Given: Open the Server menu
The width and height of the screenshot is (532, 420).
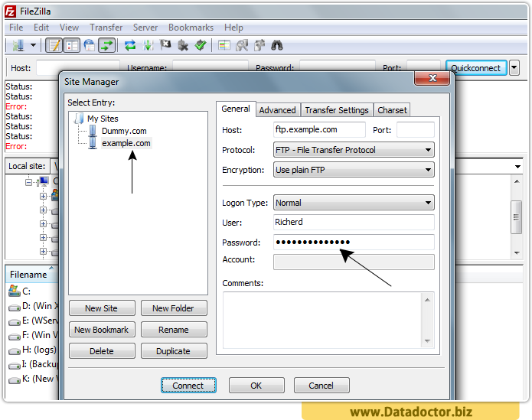Looking at the screenshot, I should click(145, 28).
